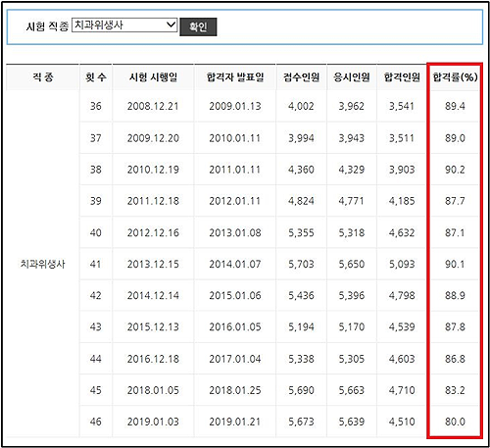Select the 시험 시행일 column header
This screenshot has height=448, width=490.
153,77
